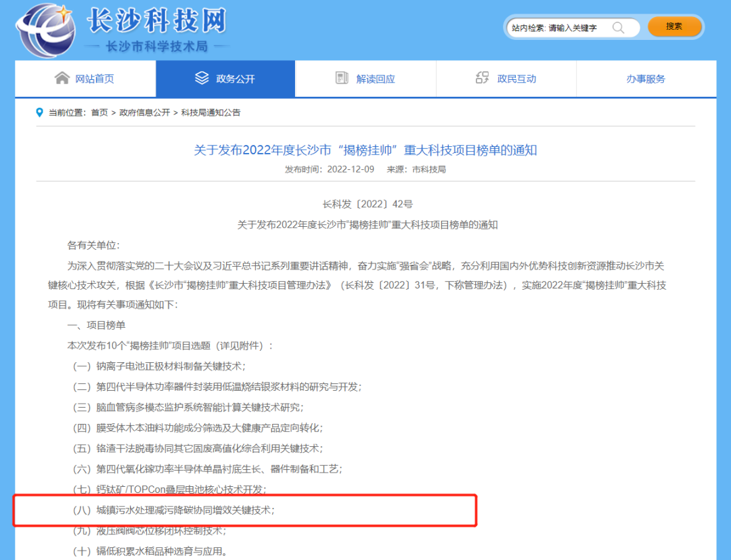
Task: Click the publish date 2022-12-09
Action: coord(350,169)
